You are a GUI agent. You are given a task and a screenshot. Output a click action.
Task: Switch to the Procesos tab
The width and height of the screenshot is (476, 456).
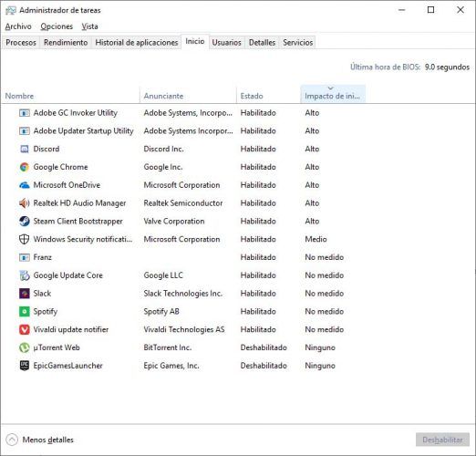click(21, 42)
